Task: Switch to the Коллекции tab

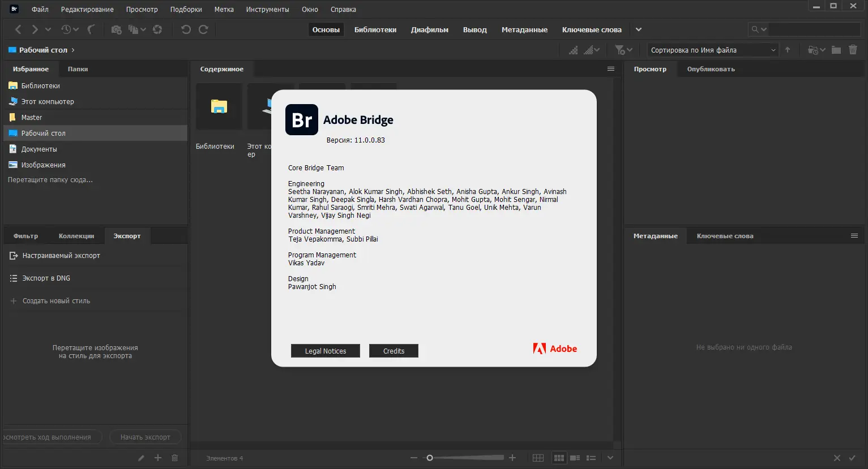Action: point(76,236)
